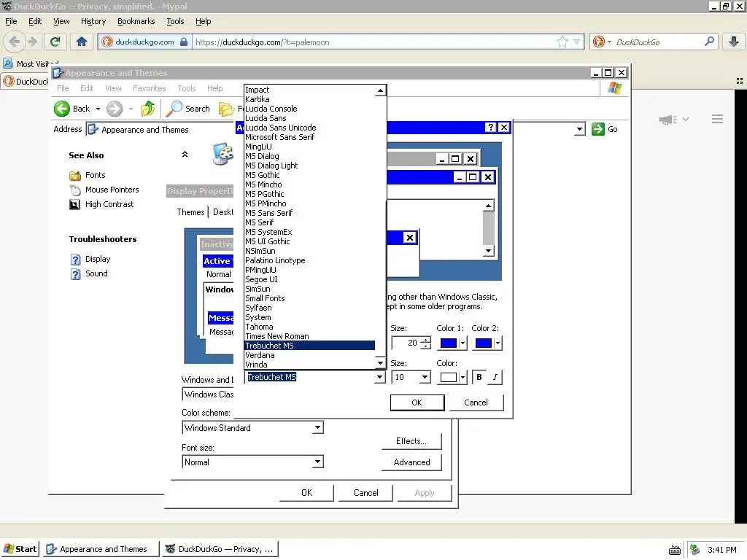The height and width of the screenshot is (560, 747).
Task: Toggle italic font button
Action: (495, 377)
